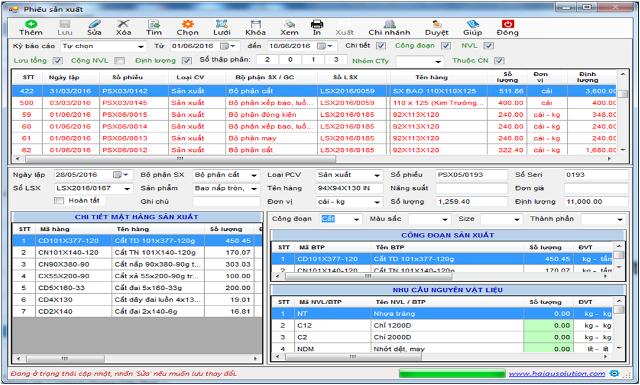Toggle the Lưu tổng checkbox

[58, 60]
